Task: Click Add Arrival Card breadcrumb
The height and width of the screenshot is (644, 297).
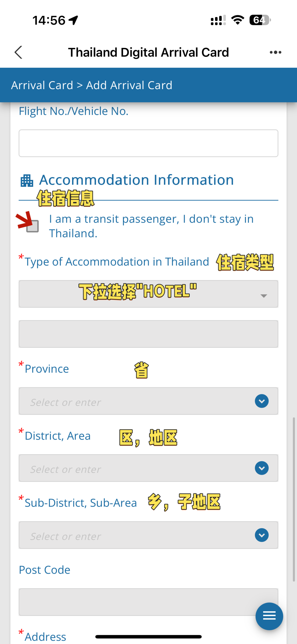Action: tap(129, 85)
